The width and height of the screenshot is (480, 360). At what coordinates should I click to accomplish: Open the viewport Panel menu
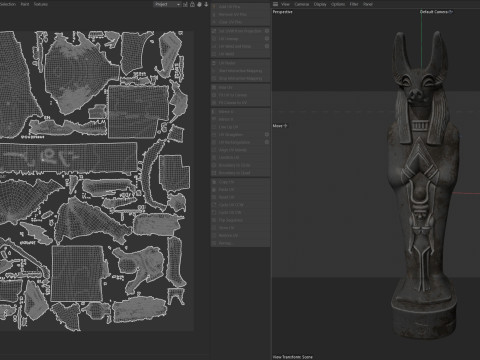368,4
